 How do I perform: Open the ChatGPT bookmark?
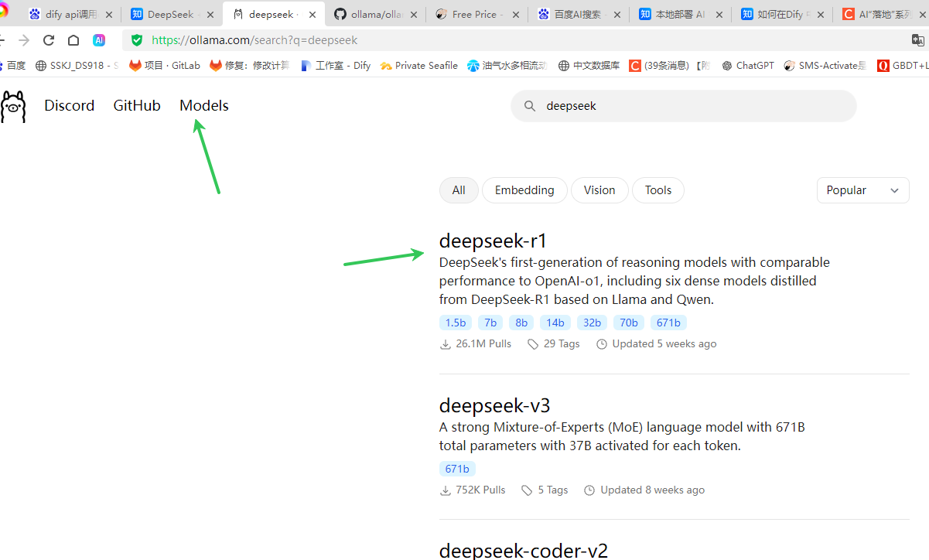747,66
